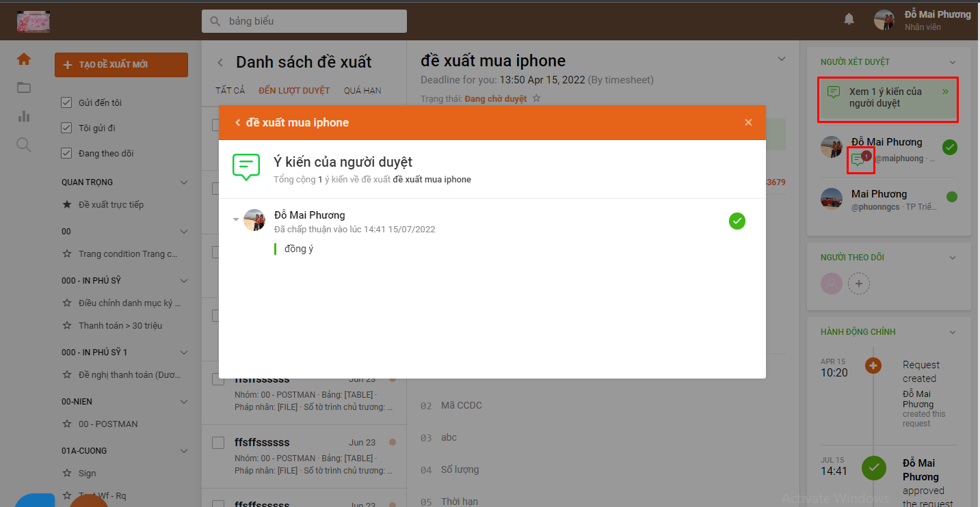Collapse the 000 - IN PHÚ SỸ 1 section
980x507 pixels.
pos(183,352)
